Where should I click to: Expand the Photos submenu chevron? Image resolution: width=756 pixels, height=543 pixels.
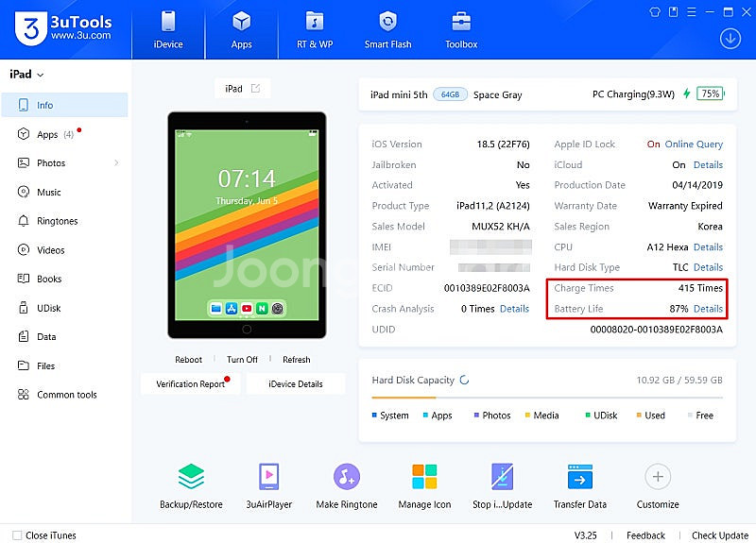(x=116, y=162)
